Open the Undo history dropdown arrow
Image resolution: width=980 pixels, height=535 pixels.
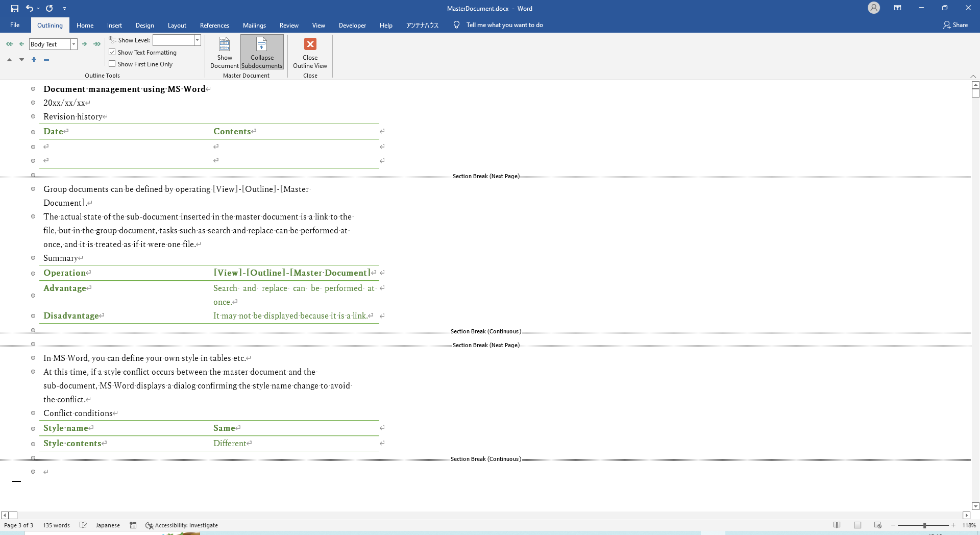(38, 9)
